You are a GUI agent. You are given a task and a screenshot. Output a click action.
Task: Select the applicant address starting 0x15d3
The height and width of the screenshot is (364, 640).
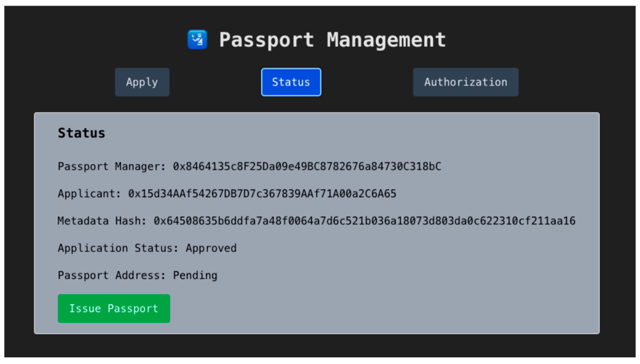[x=262, y=194]
